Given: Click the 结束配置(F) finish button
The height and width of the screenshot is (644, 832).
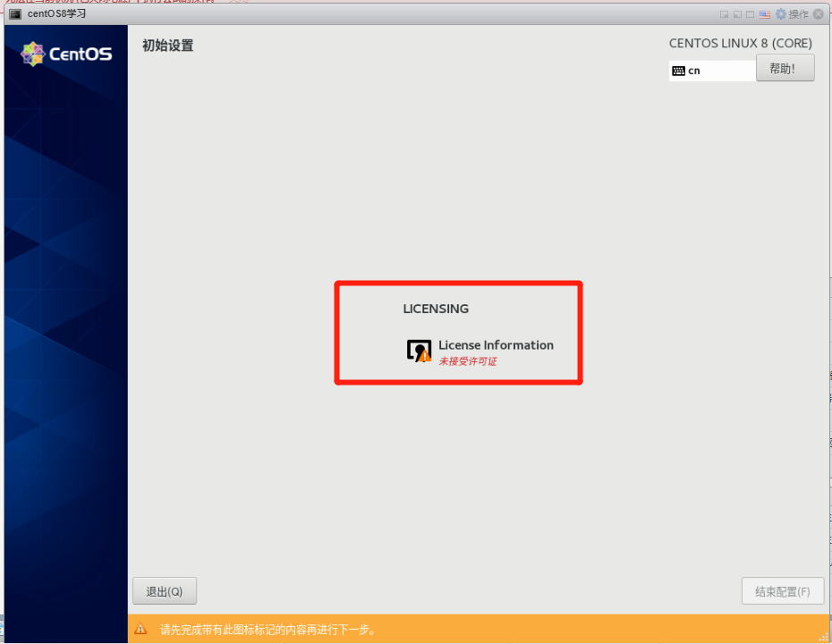Looking at the screenshot, I should tap(782, 591).
